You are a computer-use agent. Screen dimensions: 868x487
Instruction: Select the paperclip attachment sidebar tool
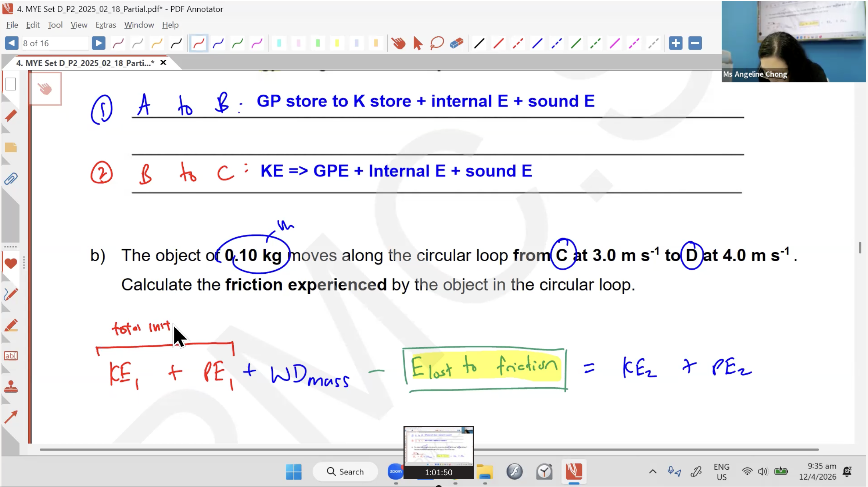click(11, 179)
